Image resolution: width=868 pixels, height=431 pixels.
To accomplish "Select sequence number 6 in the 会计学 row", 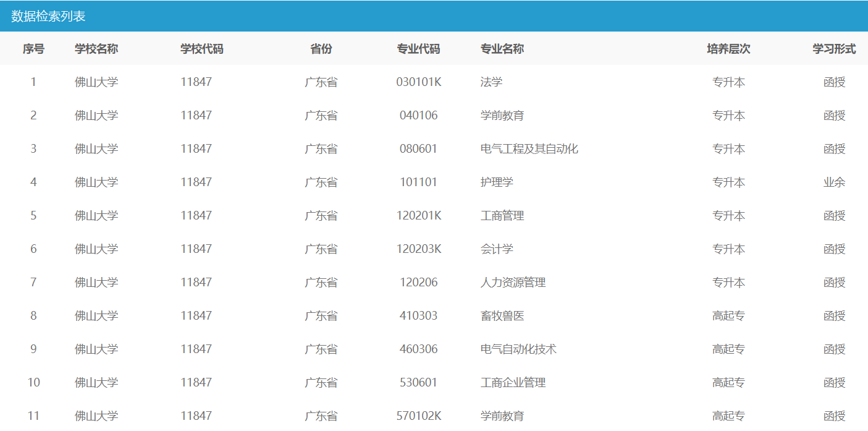I will [33, 249].
